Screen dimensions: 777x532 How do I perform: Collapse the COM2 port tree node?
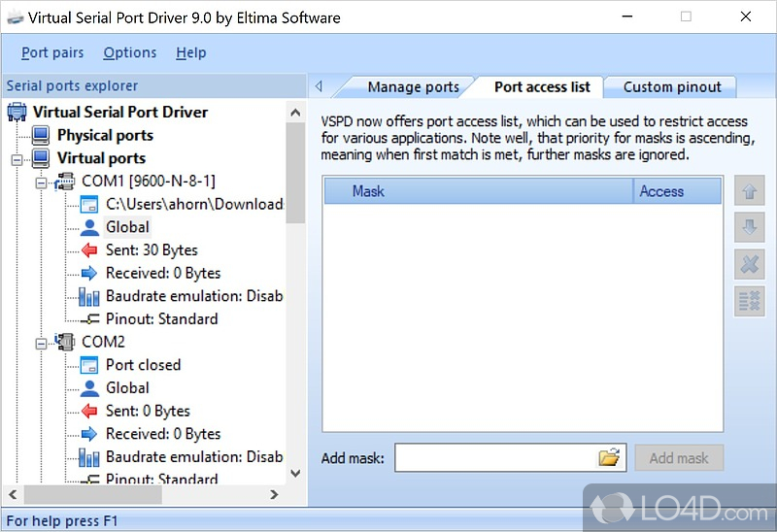[41, 342]
